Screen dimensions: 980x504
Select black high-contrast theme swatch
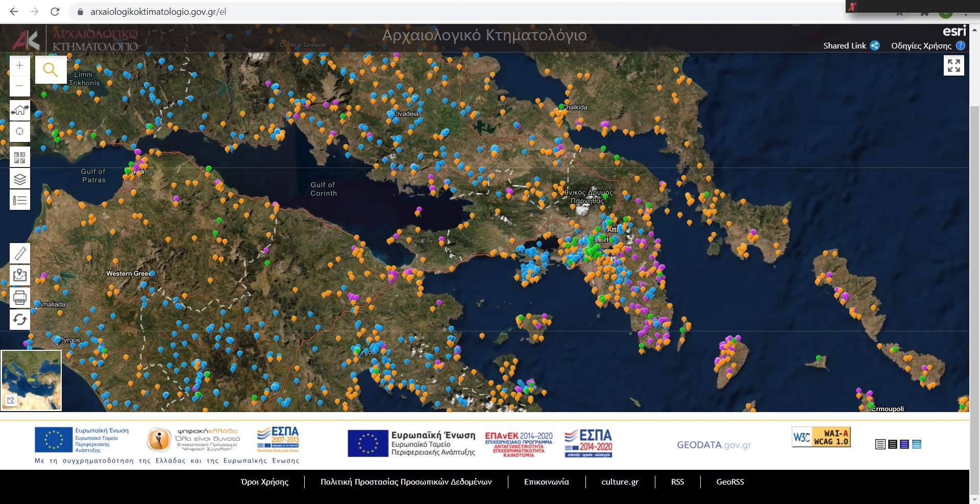(x=893, y=444)
